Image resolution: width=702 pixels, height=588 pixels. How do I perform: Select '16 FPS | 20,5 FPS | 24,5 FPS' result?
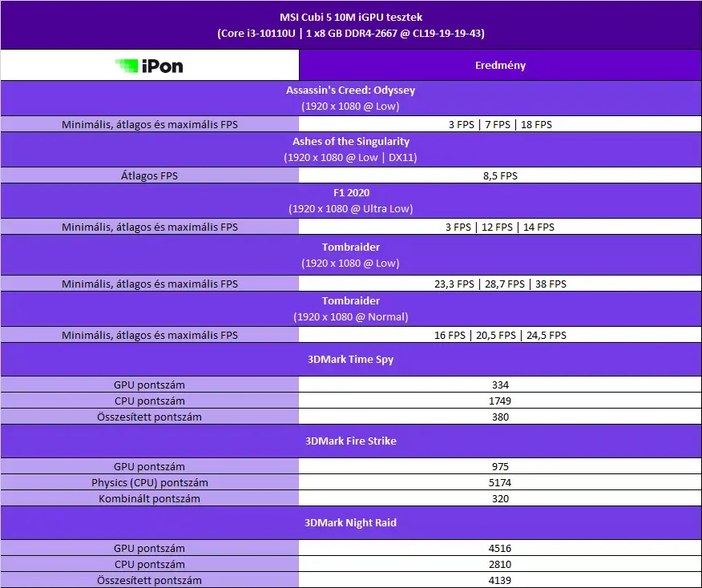[x=500, y=335]
